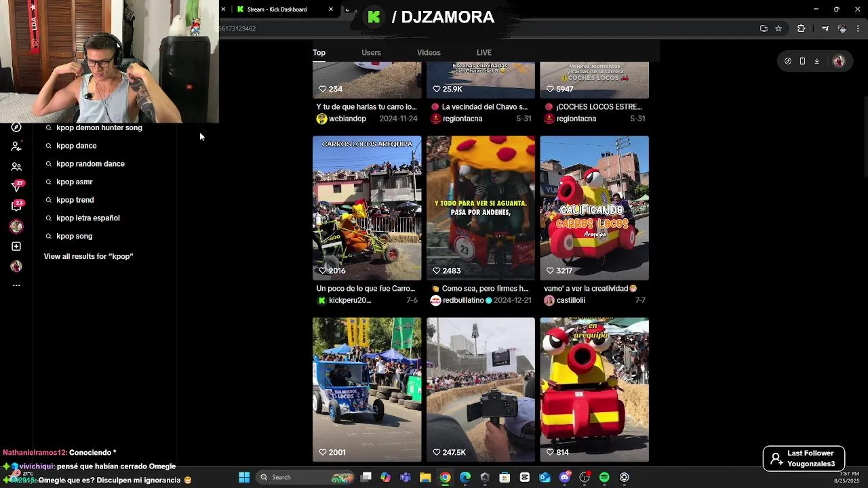
Task: Open Spotify from the taskbar
Action: coord(604,477)
